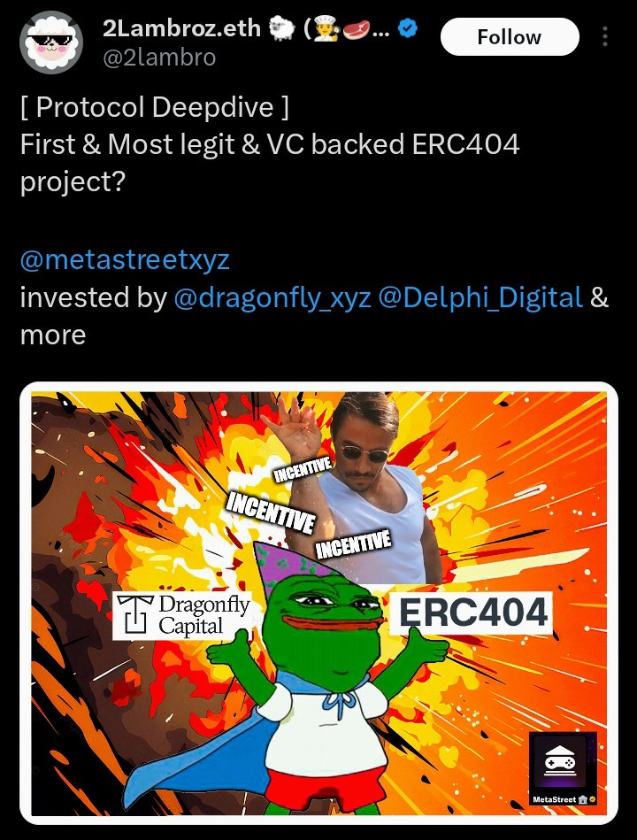Open the @Delphi_Digital mention link

click(x=480, y=298)
